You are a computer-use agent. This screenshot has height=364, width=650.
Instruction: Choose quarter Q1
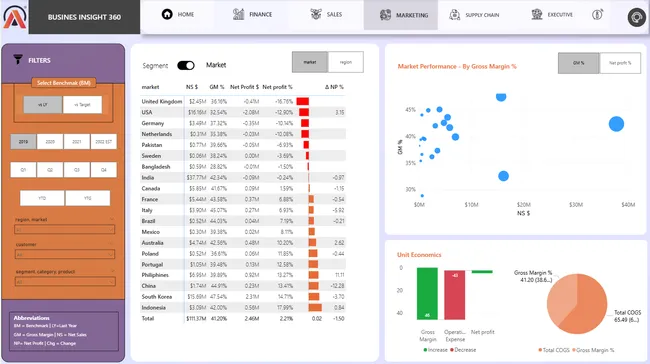point(23,170)
